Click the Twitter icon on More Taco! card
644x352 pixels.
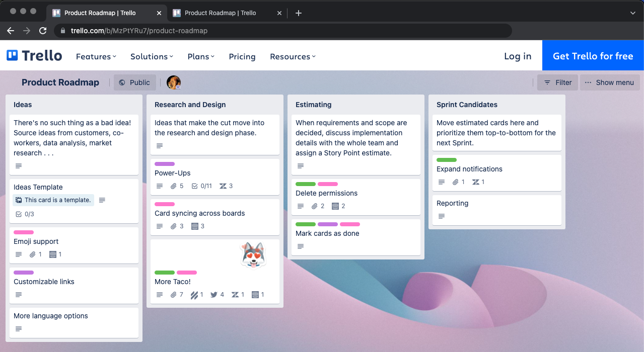click(x=214, y=295)
